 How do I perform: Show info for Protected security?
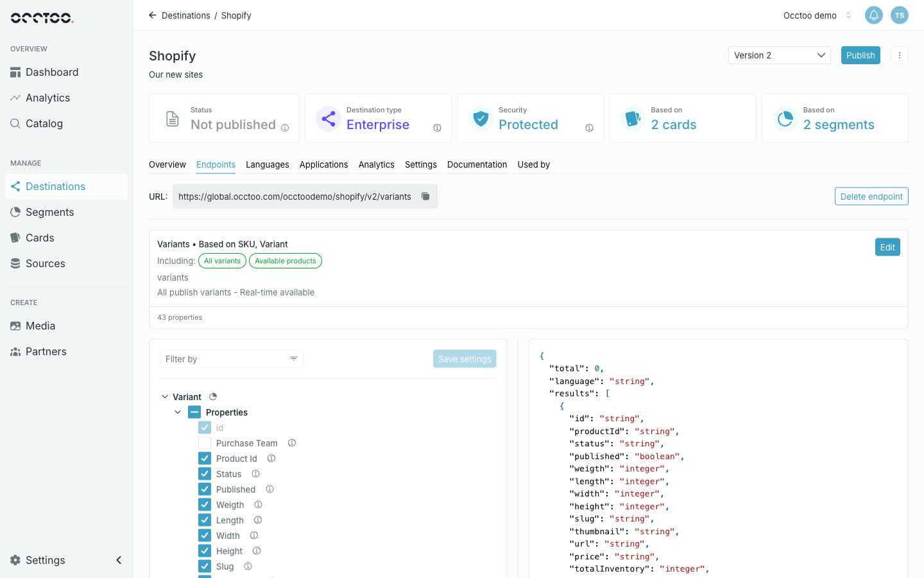click(x=589, y=128)
